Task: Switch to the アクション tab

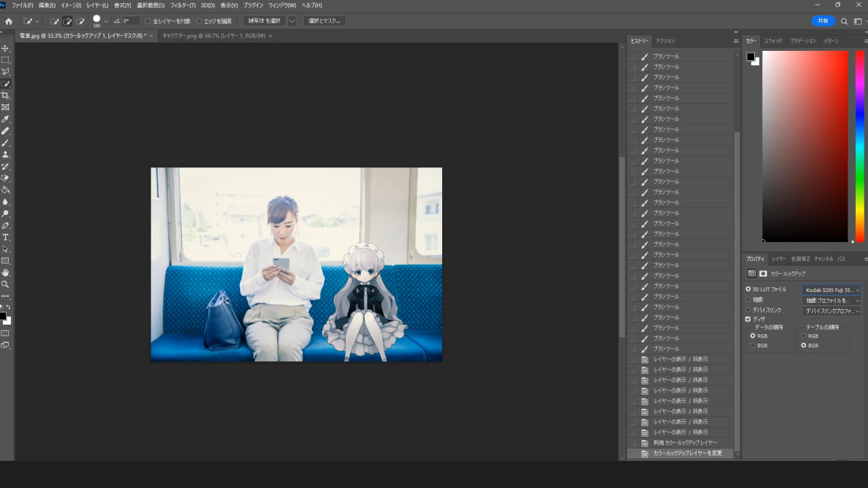Action: pyautogui.click(x=665, y=41)
